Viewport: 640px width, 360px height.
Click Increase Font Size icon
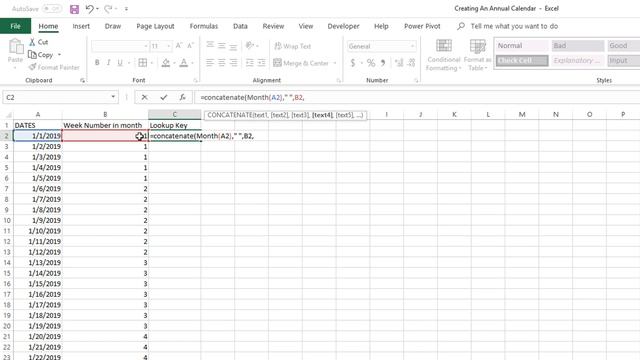(x=179, y=46)
